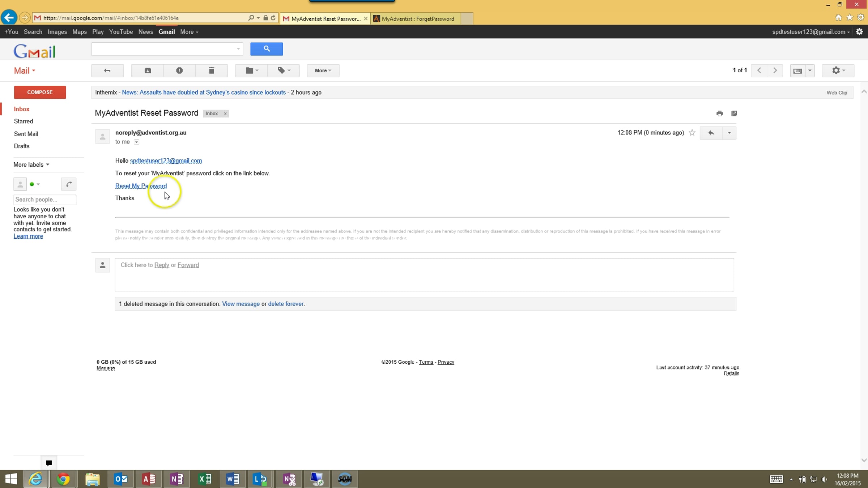Open the inthemix news web clip
The height and width of the screenshot is (488, 868).
tap(204, 93)
